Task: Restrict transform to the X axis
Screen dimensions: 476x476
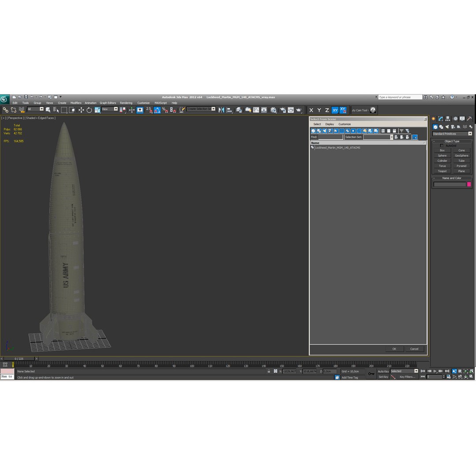Action: [x=311, y=110]
